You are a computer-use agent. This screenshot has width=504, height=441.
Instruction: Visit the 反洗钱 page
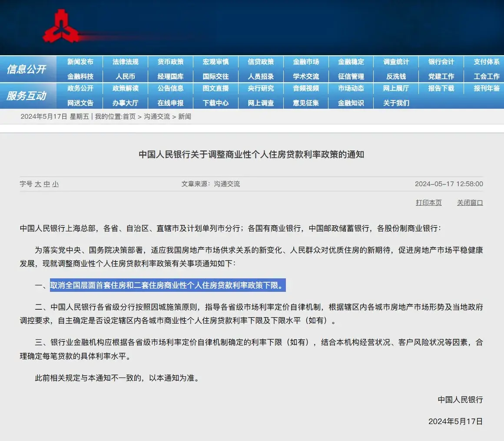click(397, 76)
